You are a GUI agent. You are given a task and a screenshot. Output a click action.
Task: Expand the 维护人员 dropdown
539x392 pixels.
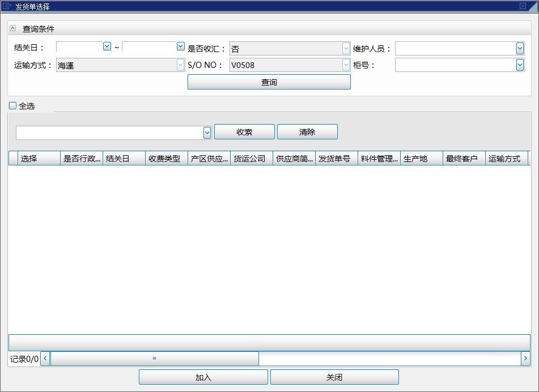coord(520,49)
